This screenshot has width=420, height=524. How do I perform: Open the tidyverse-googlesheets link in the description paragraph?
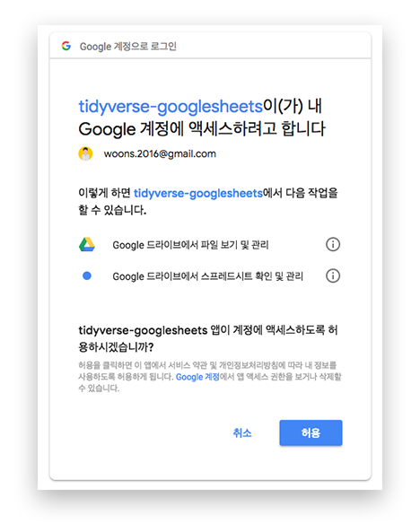(198, 193)
